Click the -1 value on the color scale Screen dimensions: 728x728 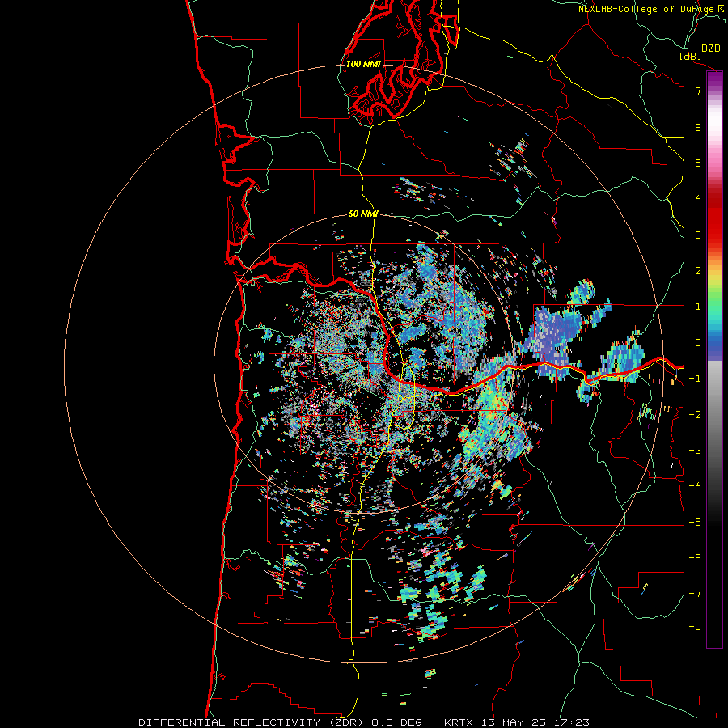pos(695,379)
